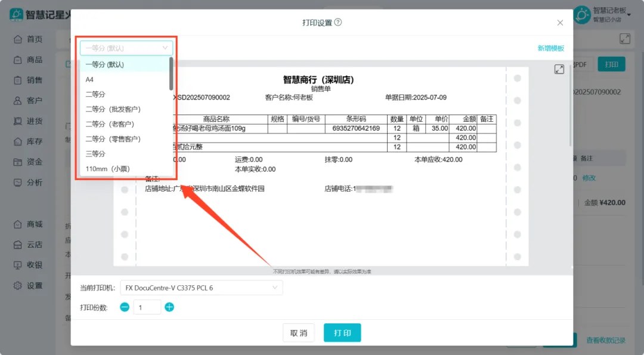Click the user avatar icon
Screen dimensions: 644x355
pyautogui.click(x=581, y=15)
